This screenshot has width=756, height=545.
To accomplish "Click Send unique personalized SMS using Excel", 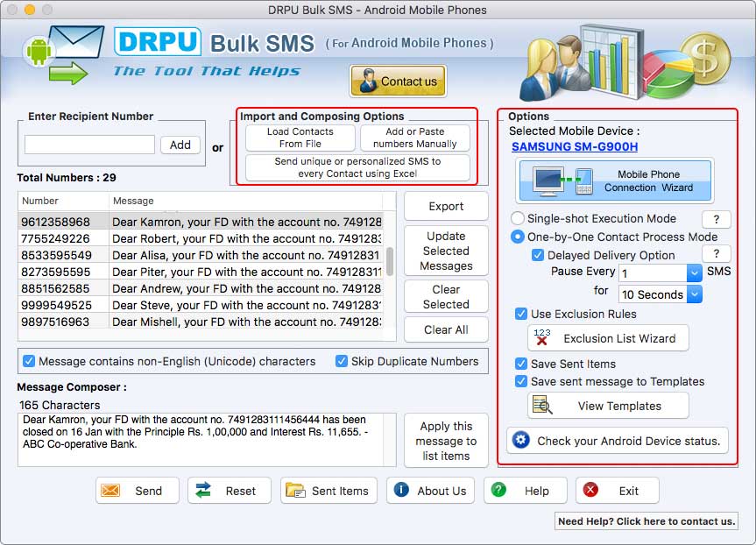I will click(x=357, y=167).
